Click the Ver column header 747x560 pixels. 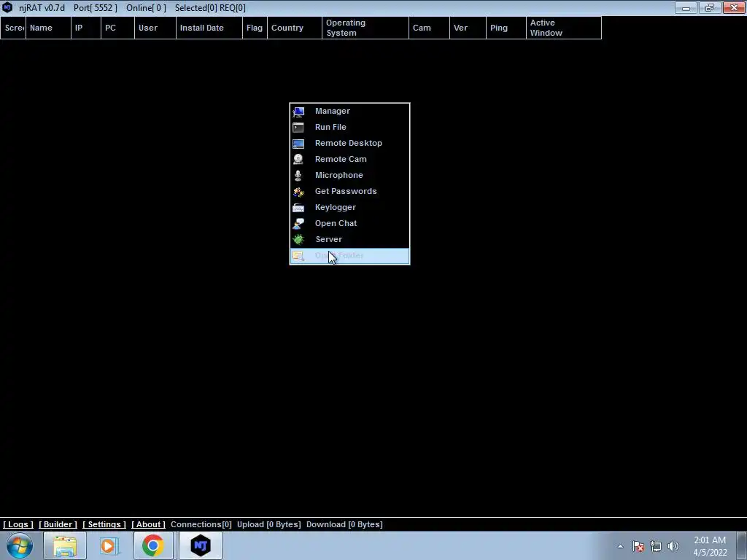pyautogui.click(x=468, y=28)
